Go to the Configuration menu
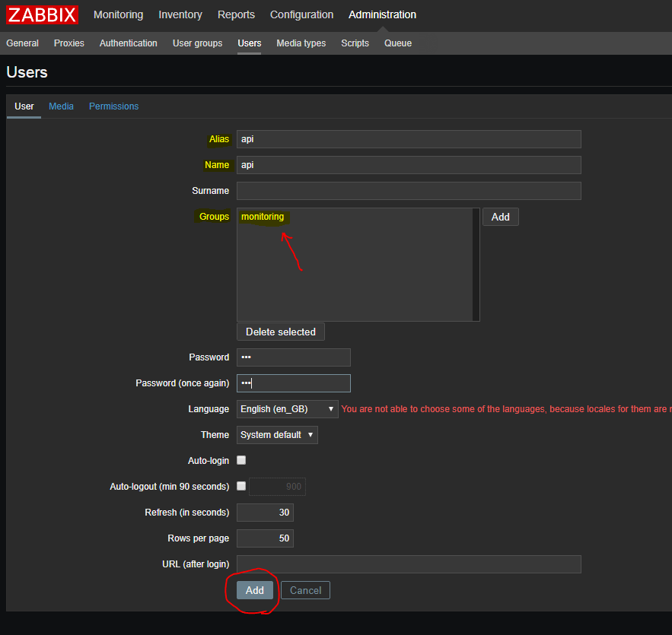The image size is (672, 635). coord(301,15)
